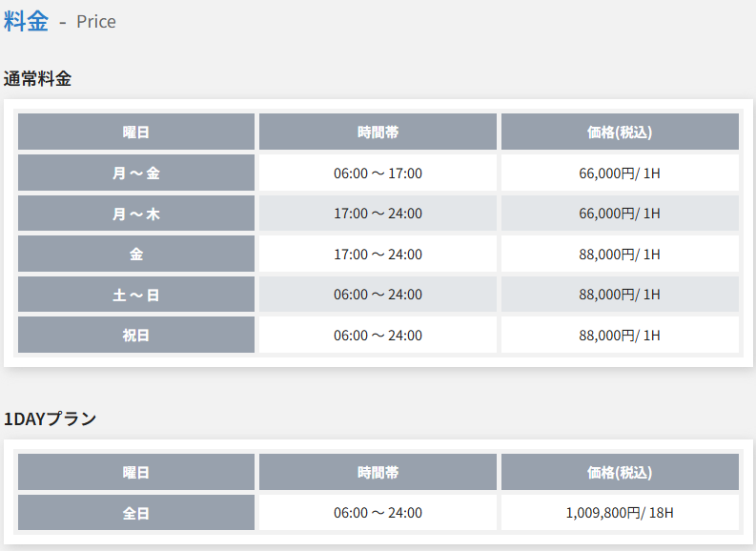Select the 全日 row label
The width and height of the screenshot is (756, 551).
[x=136, y=513]
